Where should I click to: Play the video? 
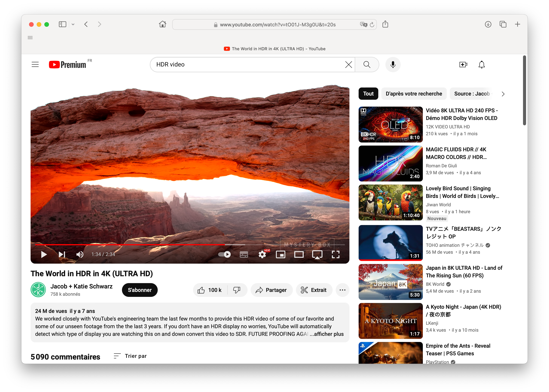pyautogui.click(x=44, y=254)
